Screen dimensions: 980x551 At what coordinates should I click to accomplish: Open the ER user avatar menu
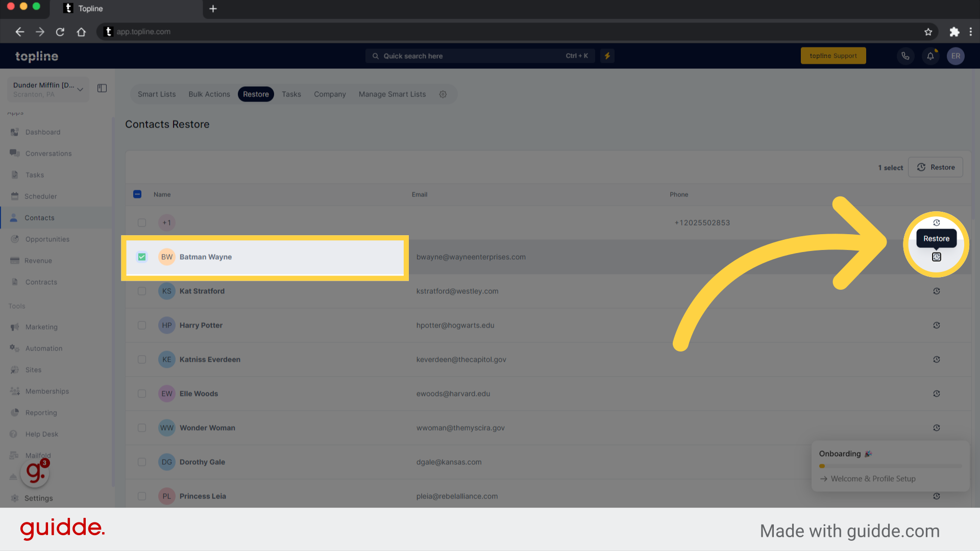click(955, 56)
